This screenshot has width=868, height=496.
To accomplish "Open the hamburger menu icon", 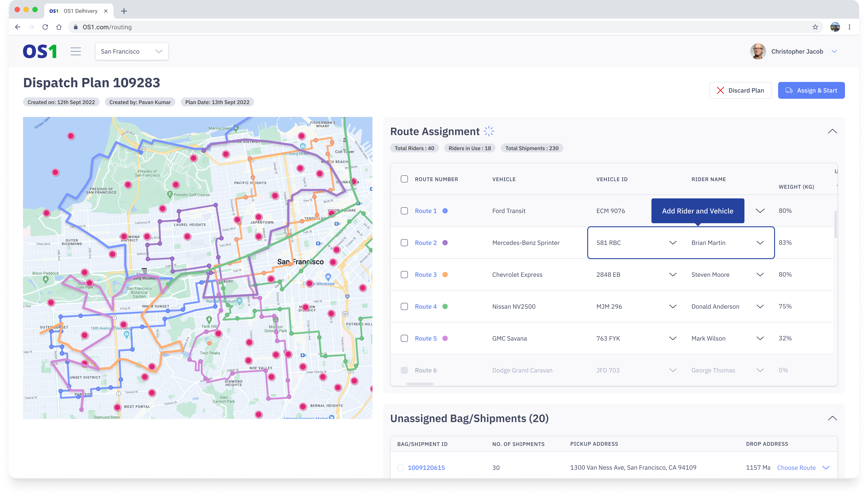I will (x=76, y=51).
